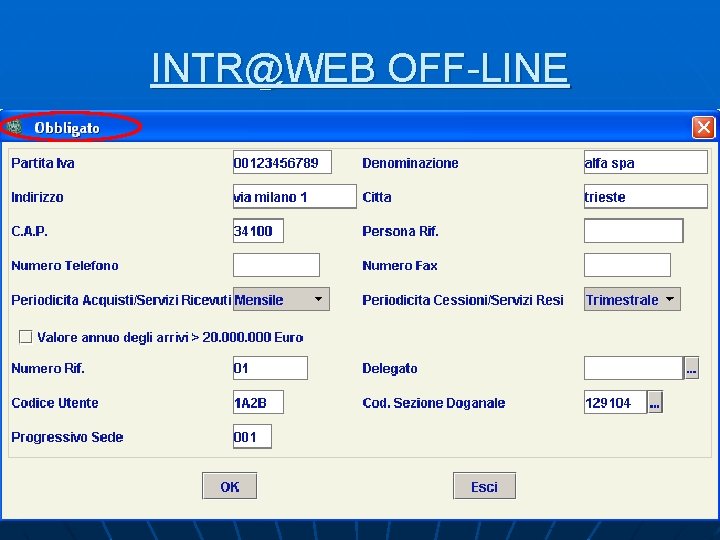720x540 pixels.
Task: Click the Indirizzo input field
Action: click(294, 197)
